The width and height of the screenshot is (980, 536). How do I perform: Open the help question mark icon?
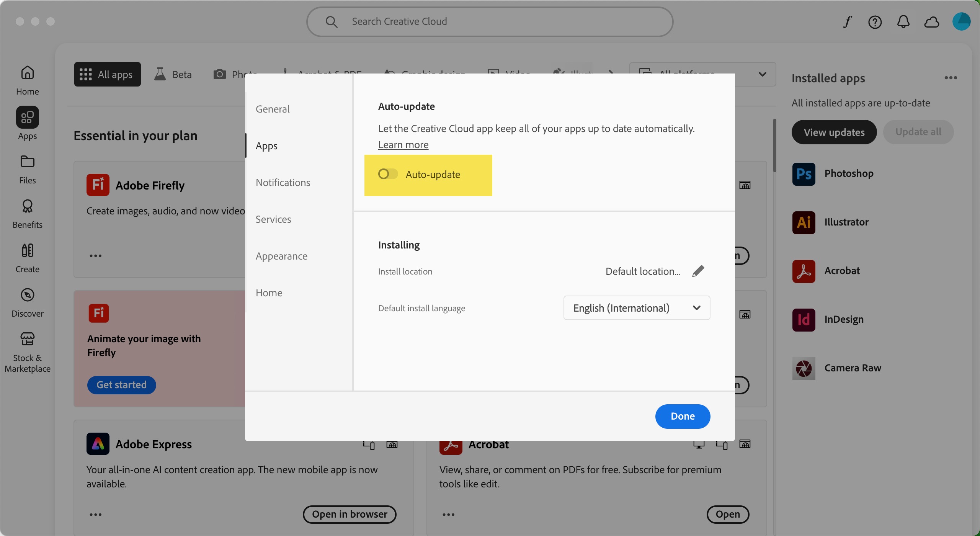point(875,22)
